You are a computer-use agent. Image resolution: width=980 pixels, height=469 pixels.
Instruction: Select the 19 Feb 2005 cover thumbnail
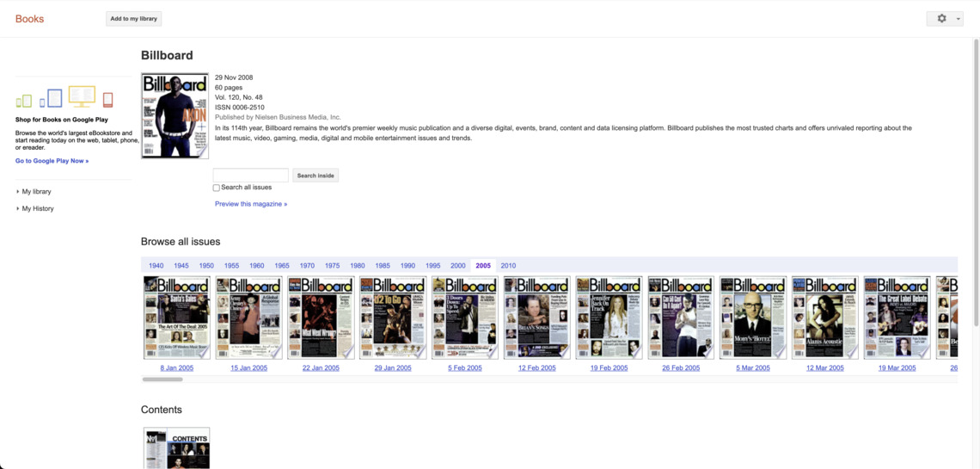(609, 318)
